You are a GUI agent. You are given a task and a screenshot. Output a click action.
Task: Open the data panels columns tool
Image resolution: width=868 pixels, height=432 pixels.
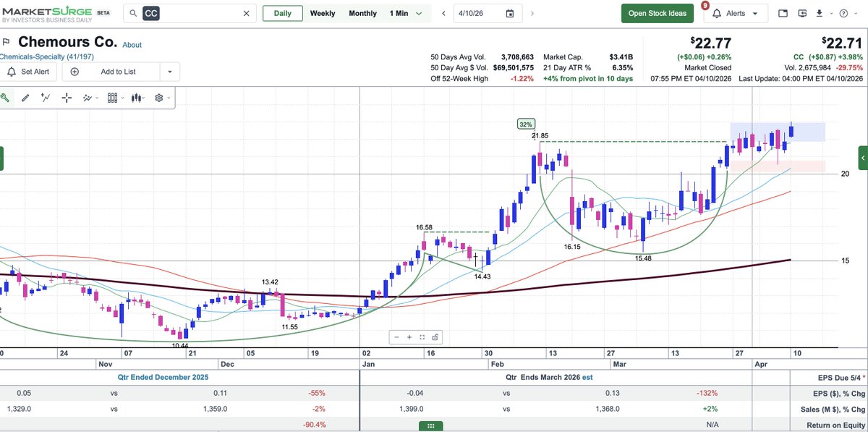tap(112, 98)
